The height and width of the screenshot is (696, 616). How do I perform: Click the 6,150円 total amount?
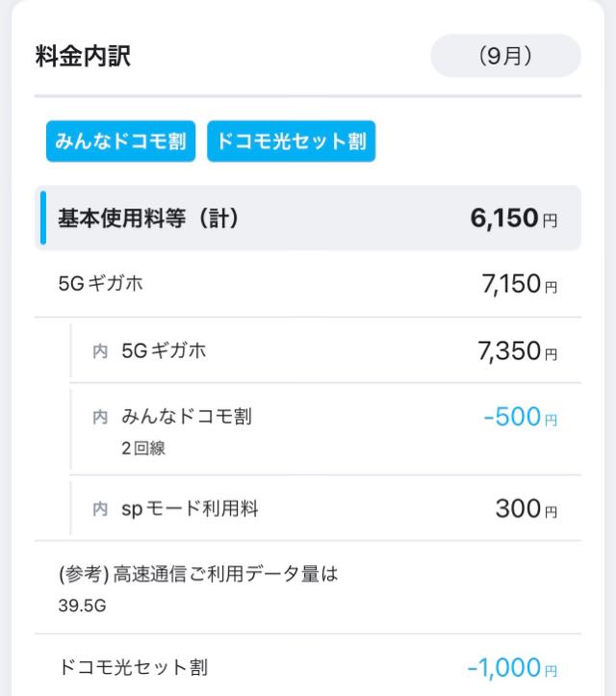(513, 218)
